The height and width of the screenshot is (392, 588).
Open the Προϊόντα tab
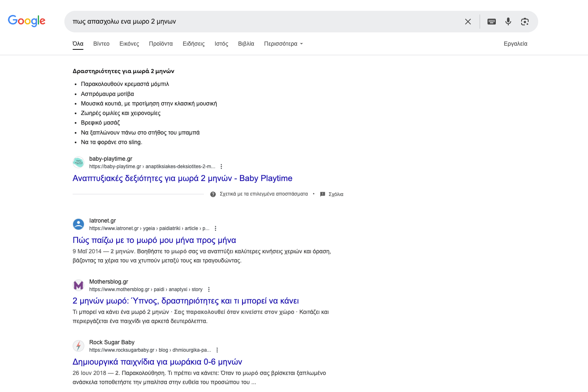click(x=161, y=44)
